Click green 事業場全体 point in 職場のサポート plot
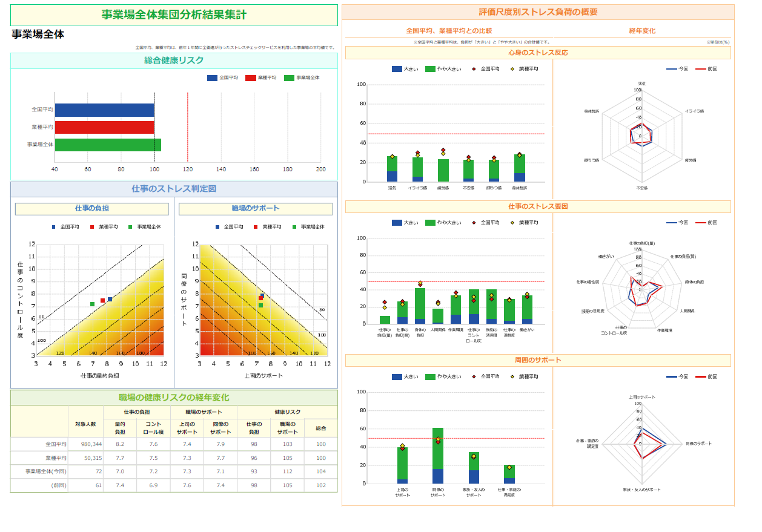762x532 pixels. [260, 305]
